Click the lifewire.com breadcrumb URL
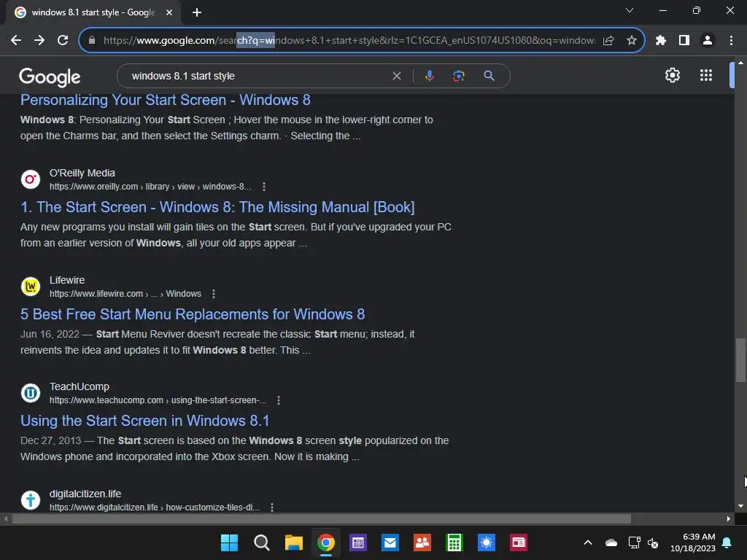Image resolution: width=747 pixels, height=560 pixels. (125, 294)
